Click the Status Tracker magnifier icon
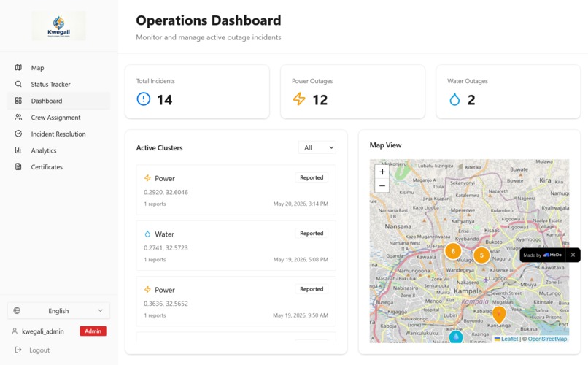This screenshot has width=588, height=365. point(18,84)
